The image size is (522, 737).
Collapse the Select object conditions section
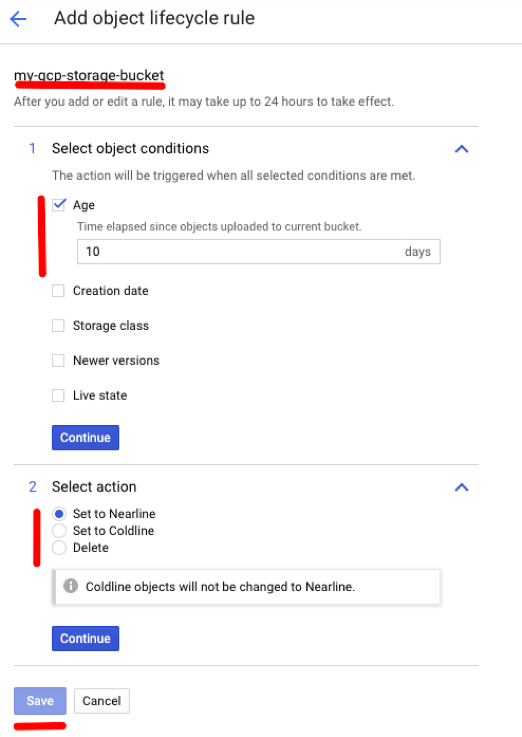click(461, 149)
